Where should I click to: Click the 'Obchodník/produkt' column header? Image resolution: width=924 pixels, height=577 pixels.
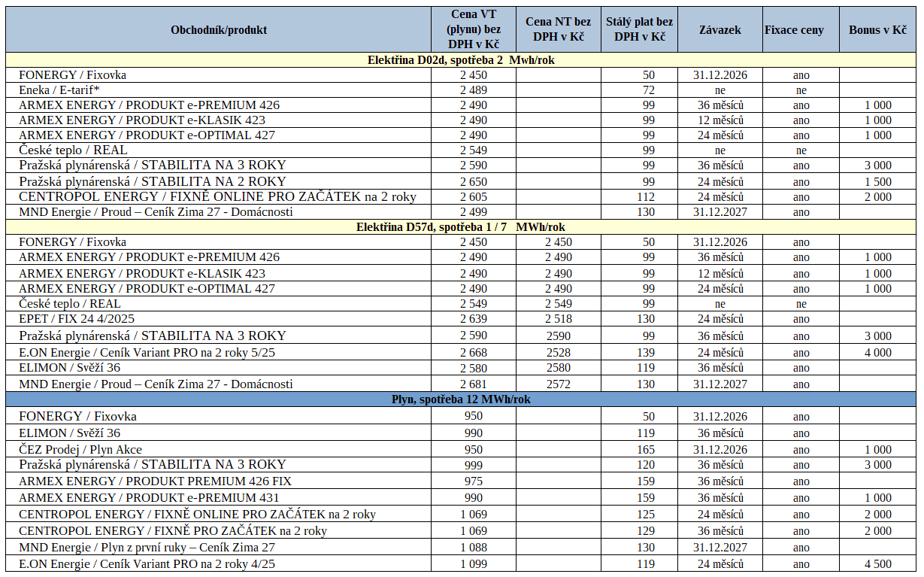coord(219,30)
